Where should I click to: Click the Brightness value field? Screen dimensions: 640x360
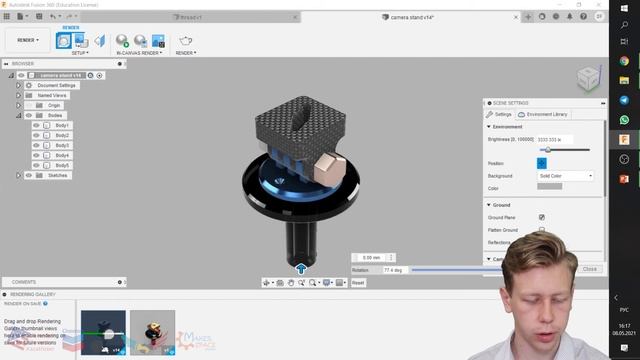point(555,140)
